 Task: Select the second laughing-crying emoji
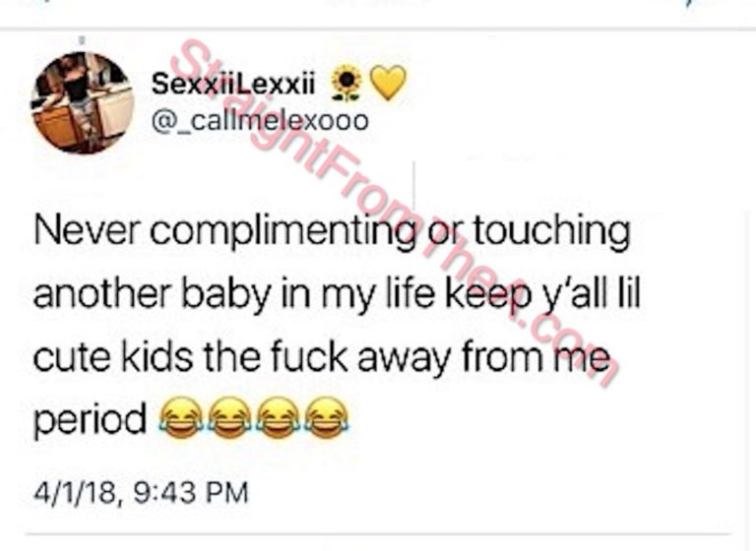pyautogui.click(x=230, y=417)
